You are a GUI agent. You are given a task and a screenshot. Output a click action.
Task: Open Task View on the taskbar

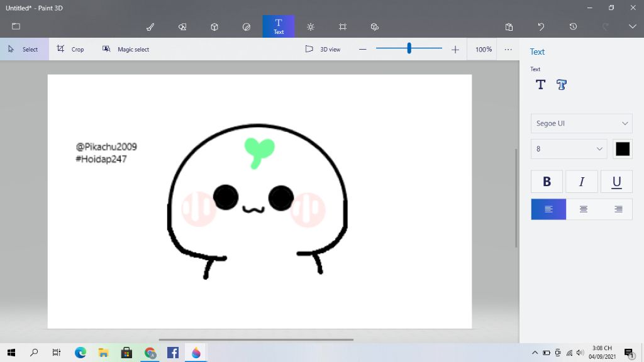[57, 353]
